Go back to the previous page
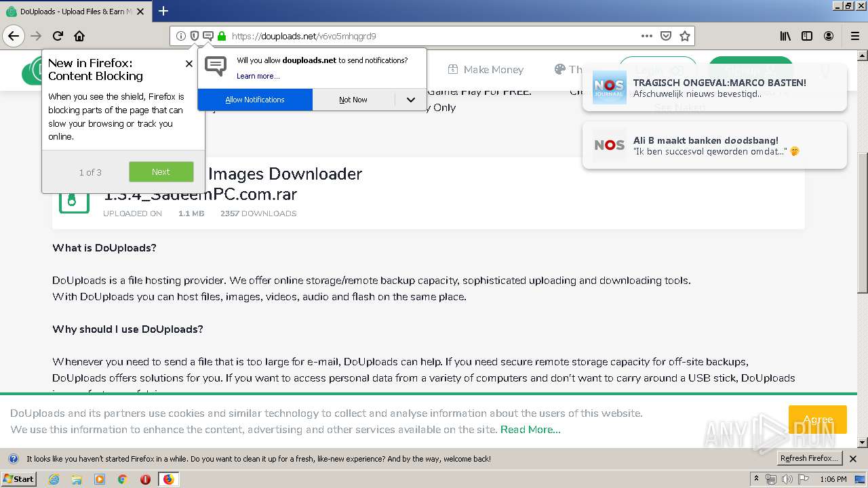Image resolution: width=868 pixels, height=488 pixels. point(14,36)
